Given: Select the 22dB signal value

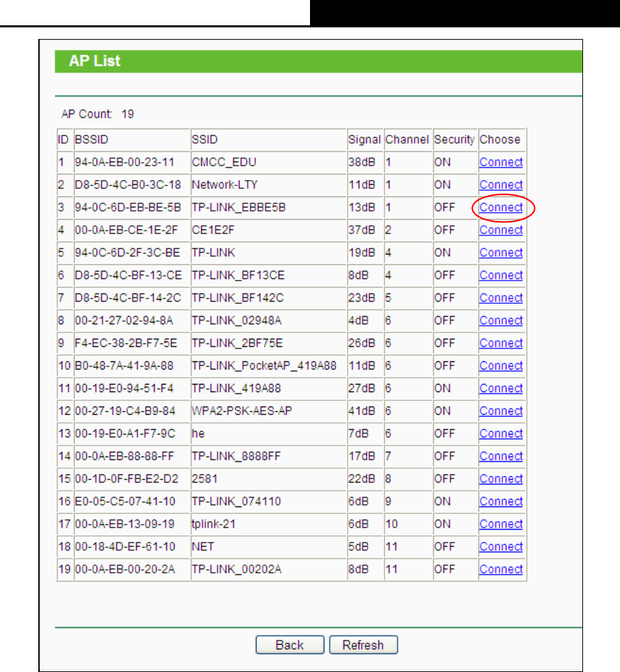Looking at the screenshot, I should (361, 479).
